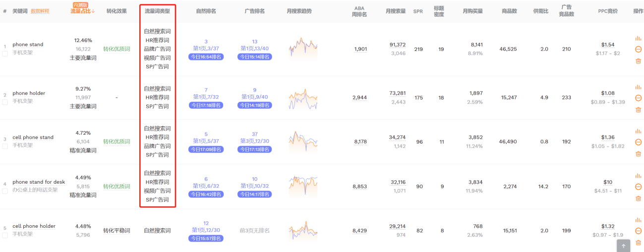Delete the phone holder keyword row

[638, 109]
